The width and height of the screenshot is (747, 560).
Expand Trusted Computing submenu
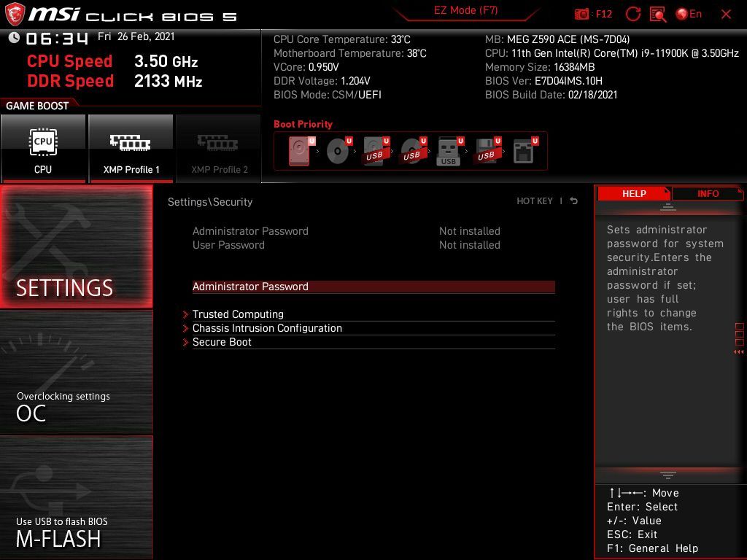tap(373, 314)
